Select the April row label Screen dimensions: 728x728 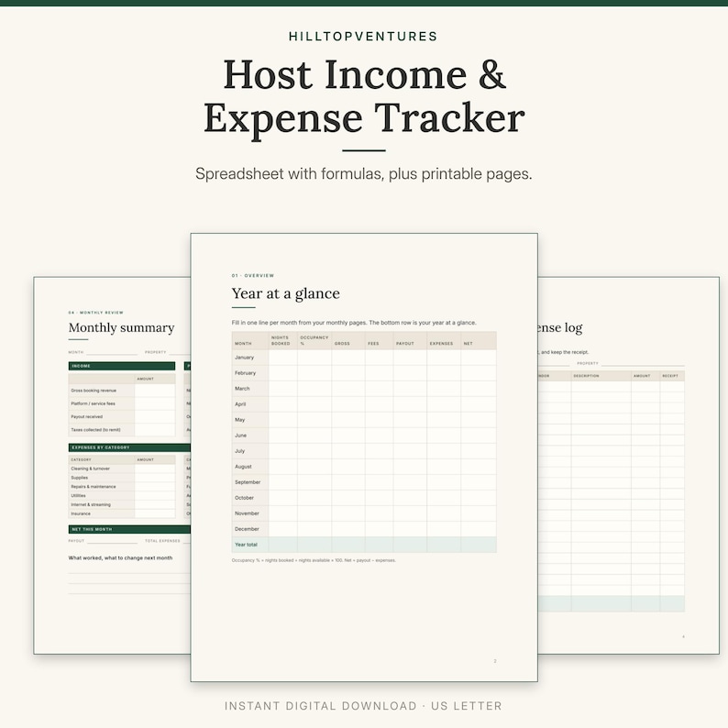pos(240,404)
